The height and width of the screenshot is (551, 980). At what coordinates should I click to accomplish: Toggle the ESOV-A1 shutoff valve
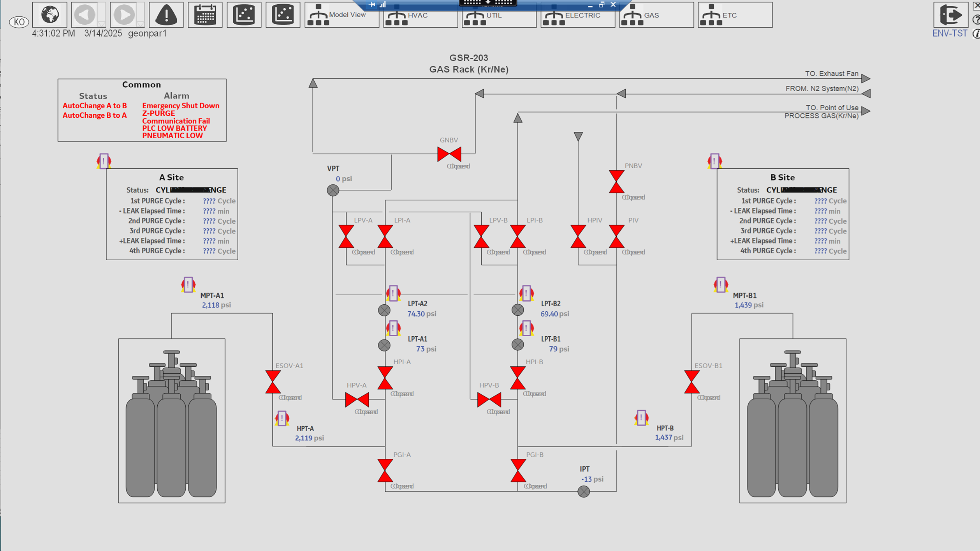273,382
